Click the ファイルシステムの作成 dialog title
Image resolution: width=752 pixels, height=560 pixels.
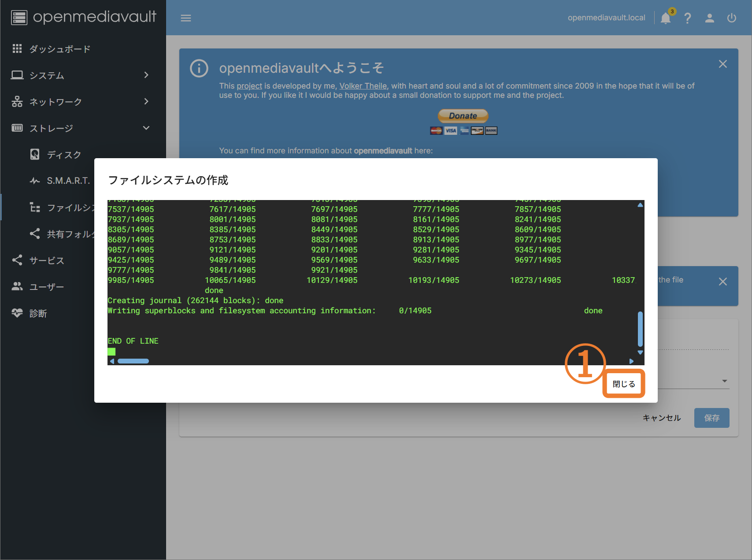coord(168,180)
